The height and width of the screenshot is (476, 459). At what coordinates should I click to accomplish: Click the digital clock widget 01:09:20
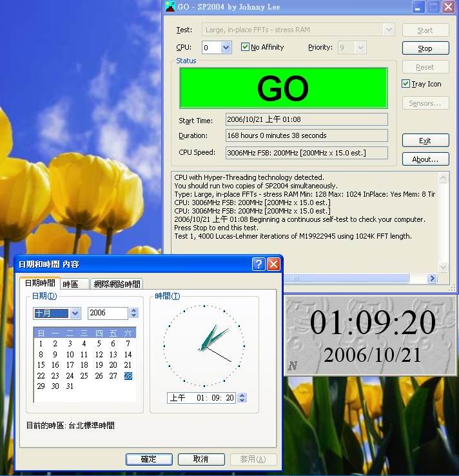coord(373,322)
